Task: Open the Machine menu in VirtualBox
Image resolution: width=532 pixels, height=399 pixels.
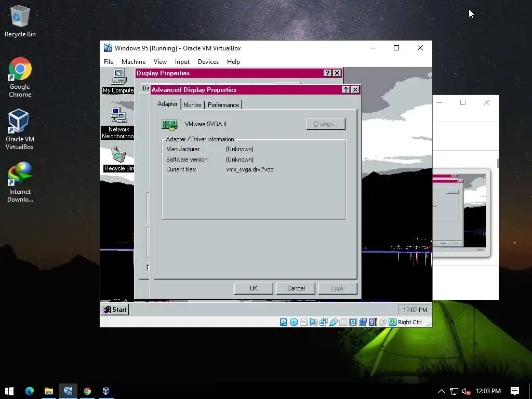Action: 134,62
